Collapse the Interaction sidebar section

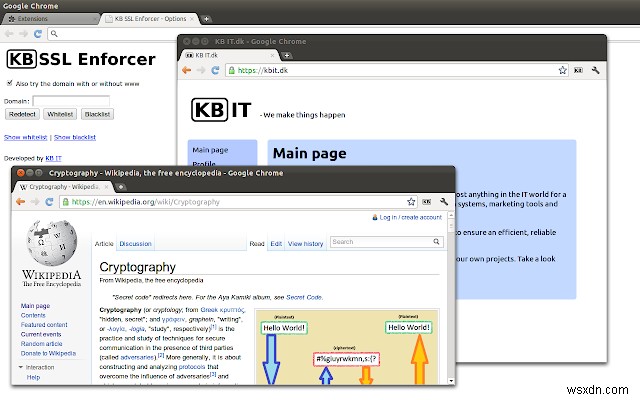20,367
